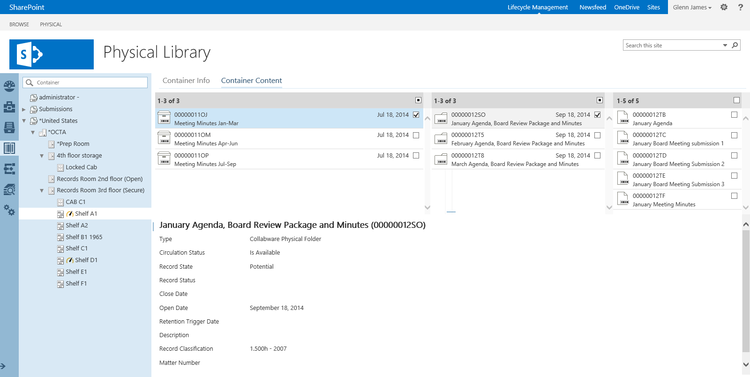The height and width of the screenshot is (377, 750).
Task: Click the box icon of 00000011OM
Action: (164, 138)
